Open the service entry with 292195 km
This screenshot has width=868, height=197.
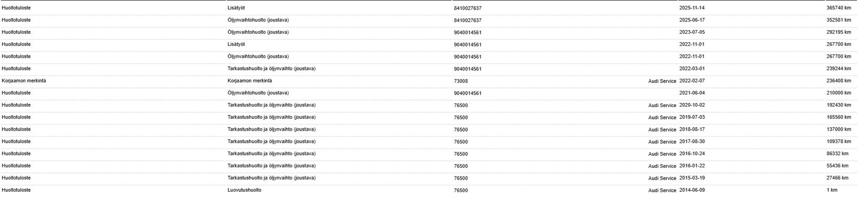429,32
